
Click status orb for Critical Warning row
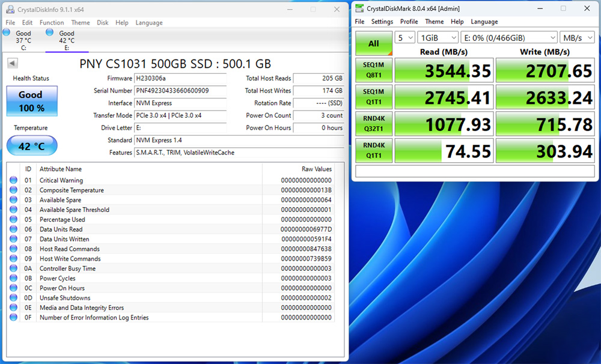pos(13,180)
